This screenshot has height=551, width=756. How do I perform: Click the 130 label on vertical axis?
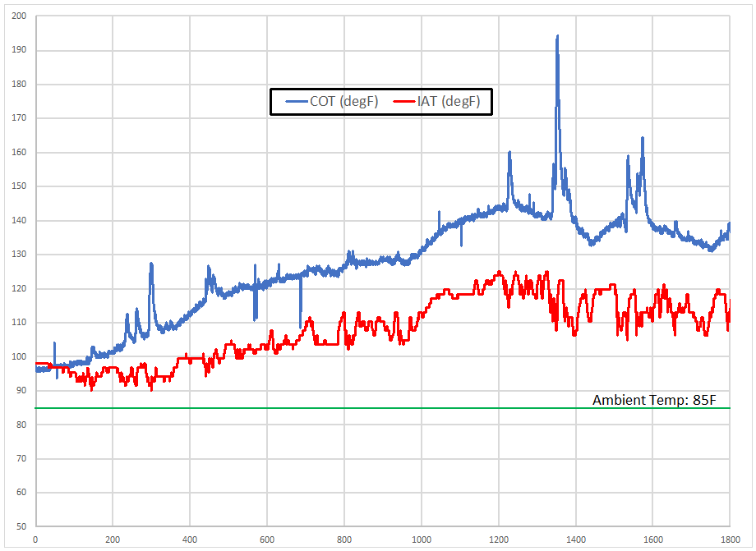pyautogui.click(x=19, y=255)
